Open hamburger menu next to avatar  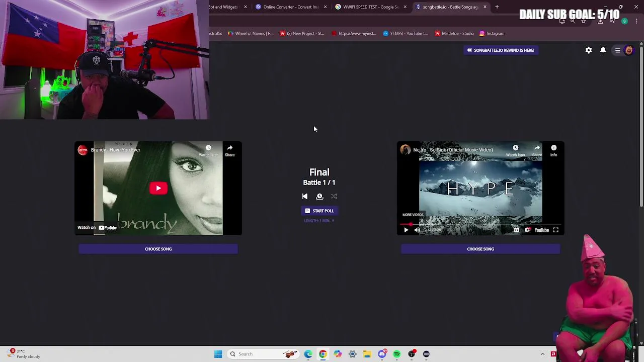(617, 50)
